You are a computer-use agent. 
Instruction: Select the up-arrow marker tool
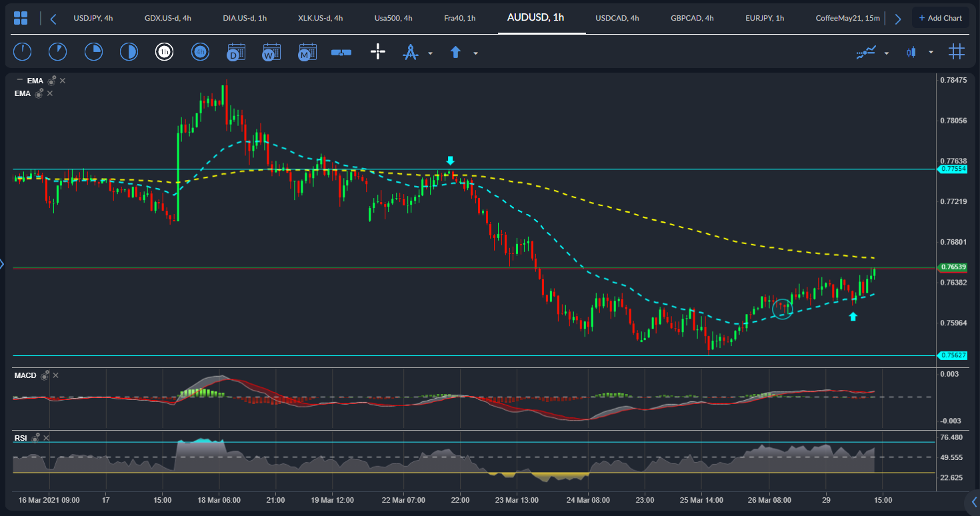point(455,52)
